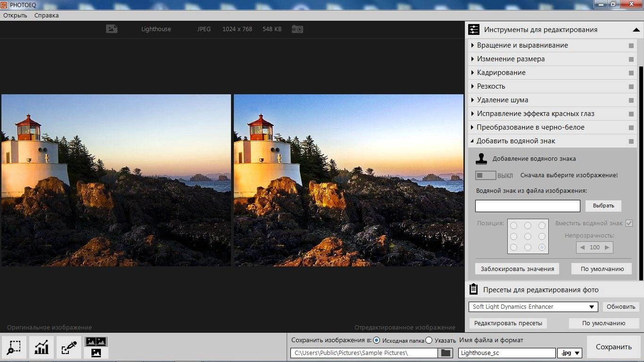Switch to side-by-side comparison view icon
644x362 pixels.
pyautogui.click(x=97, y=341)
